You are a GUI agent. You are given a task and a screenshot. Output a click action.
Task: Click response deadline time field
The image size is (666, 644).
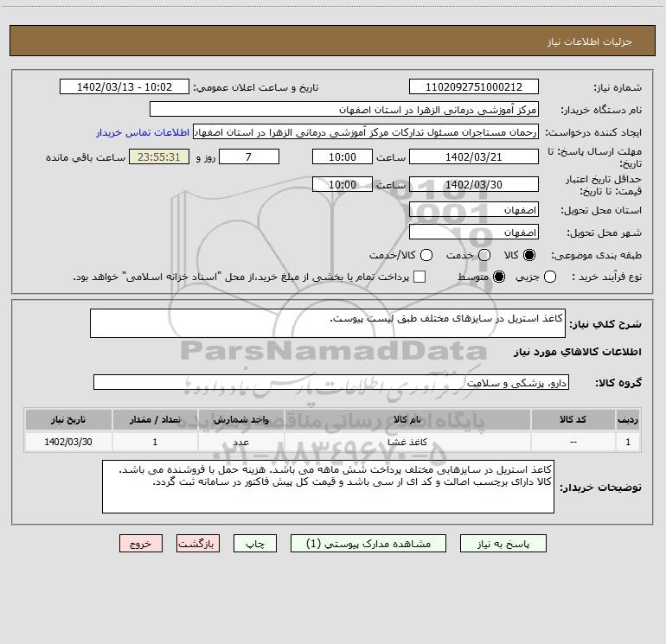343,156
